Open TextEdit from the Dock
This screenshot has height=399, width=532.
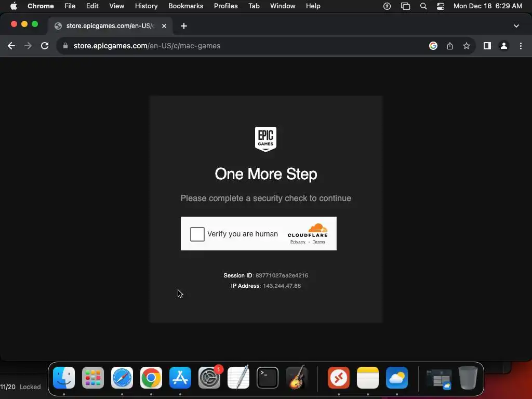pos(238,378)
